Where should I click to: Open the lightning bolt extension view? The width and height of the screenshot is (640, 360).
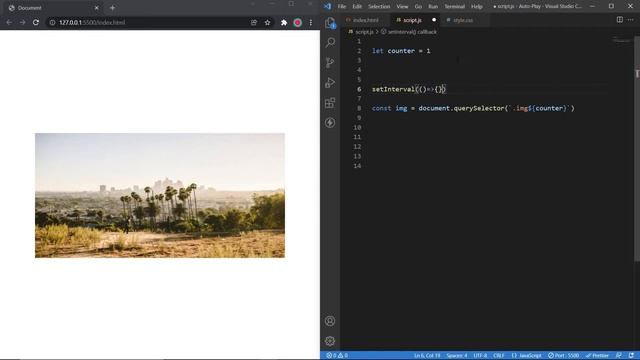tap(330, 122)
